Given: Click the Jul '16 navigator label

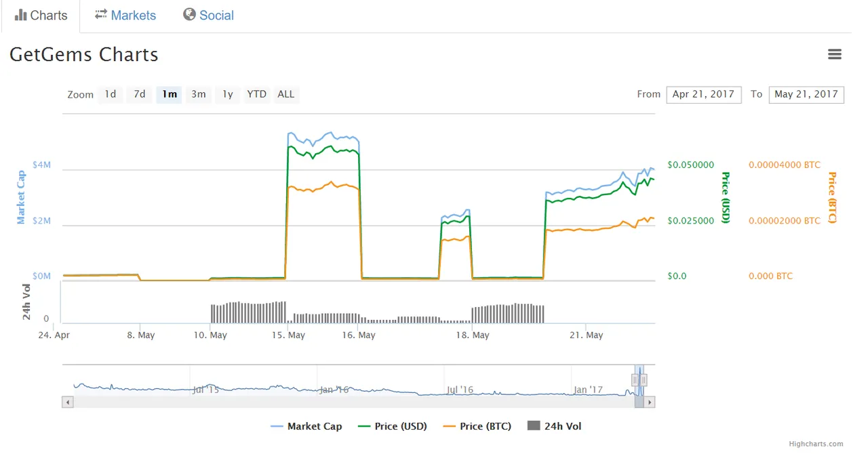Looking at the screenshot, I should click(460, 390).
